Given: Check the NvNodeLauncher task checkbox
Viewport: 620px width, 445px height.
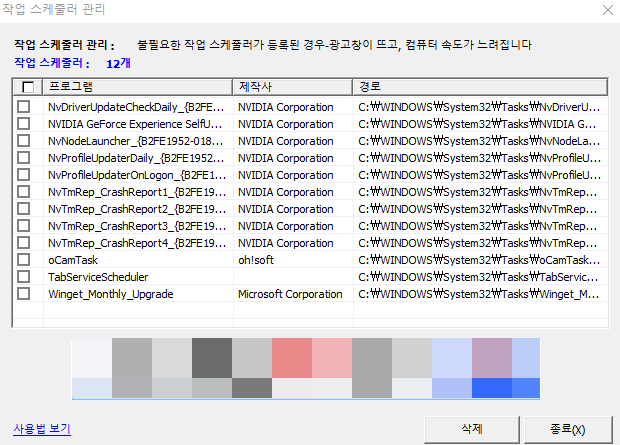Looking at the screenshot, I should coord(24,140).
